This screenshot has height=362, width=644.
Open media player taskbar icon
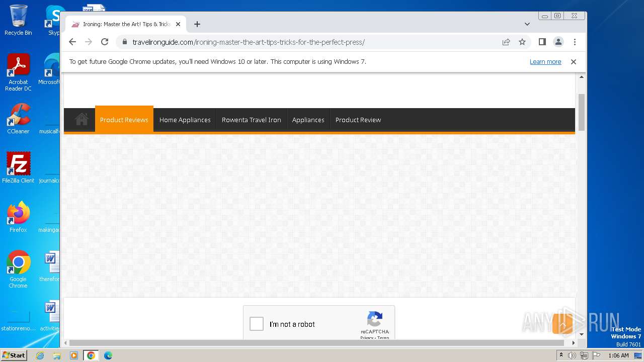73,355
